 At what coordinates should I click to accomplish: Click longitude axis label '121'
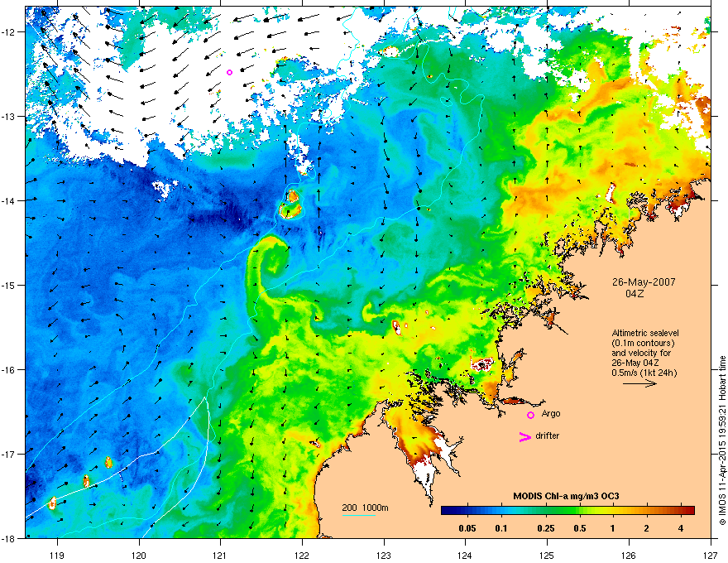pyautogui.click(x=220, y=555)
